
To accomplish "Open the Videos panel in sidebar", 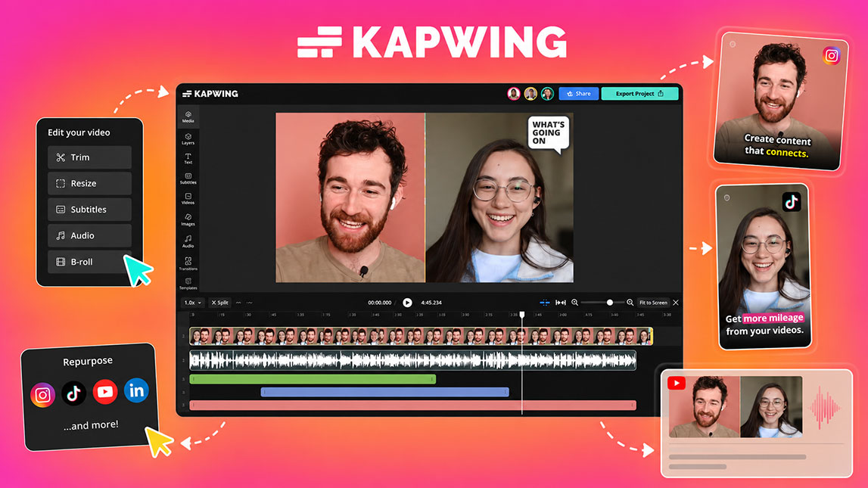I will [188, 199].
